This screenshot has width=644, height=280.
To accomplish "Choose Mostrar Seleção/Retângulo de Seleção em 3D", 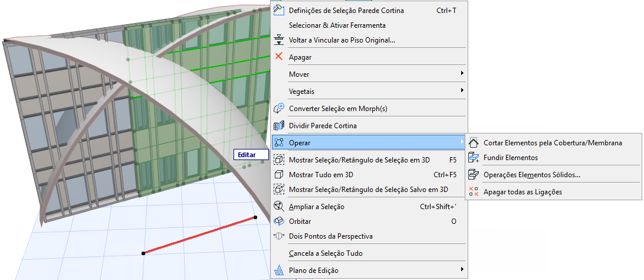I will 369,159.
